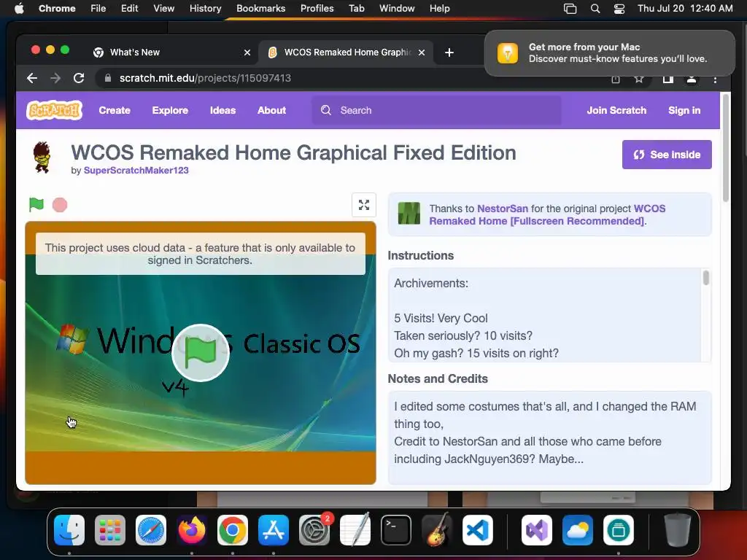Screen dimensions: 747x560
Task: Open Create in Scratch navigation
Action: (x=115, y=111)
